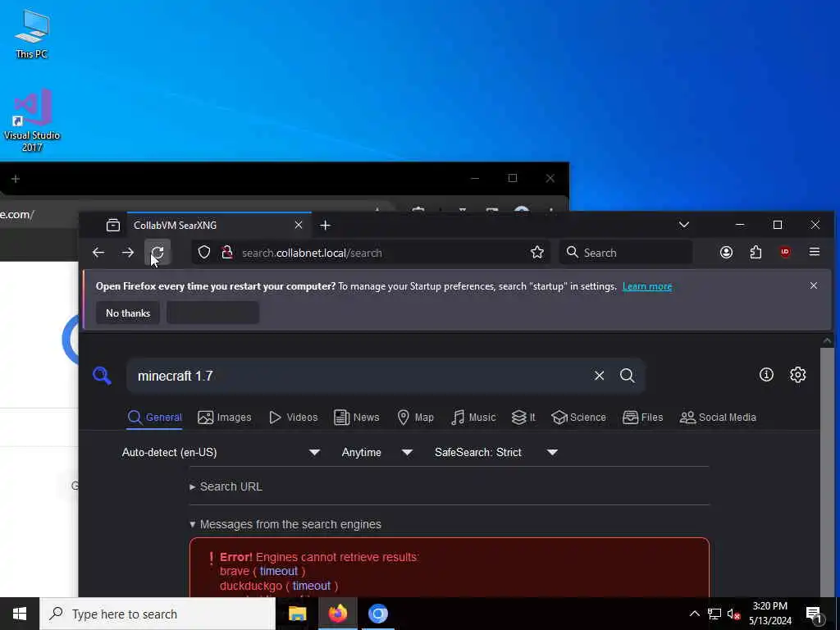Clear the minecraft 1.7 query
This screenshot has height=630, width=840.
click(599, 376)
